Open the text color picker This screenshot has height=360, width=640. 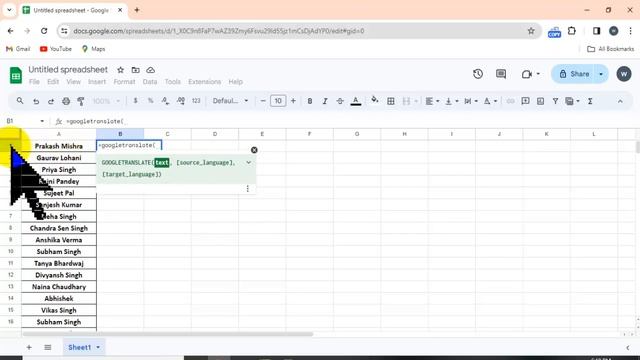[x=356, y=101]
